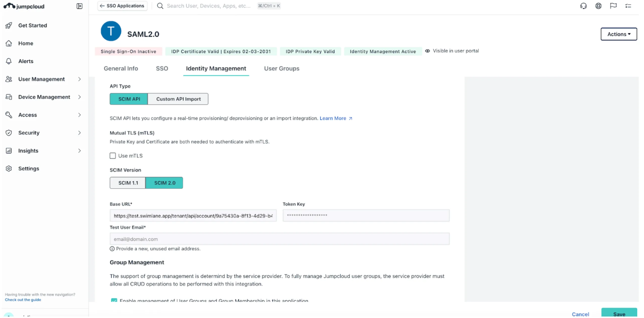
Task: Click the Get Started rocket icon
Action: pyautogui.click(x=9, y=25)
